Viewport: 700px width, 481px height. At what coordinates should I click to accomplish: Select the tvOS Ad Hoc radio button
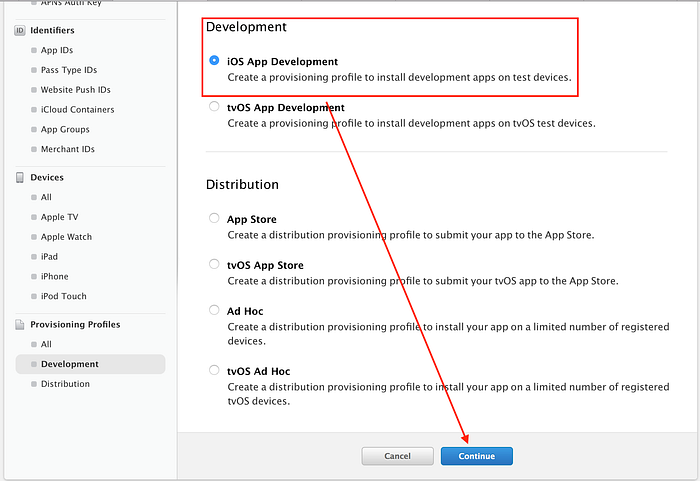(214, 370)
